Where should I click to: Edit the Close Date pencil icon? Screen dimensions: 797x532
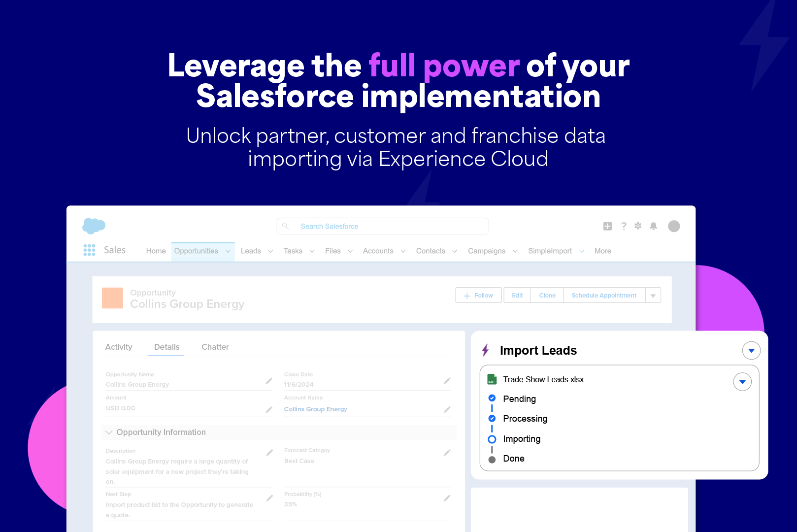coord(447,381)
